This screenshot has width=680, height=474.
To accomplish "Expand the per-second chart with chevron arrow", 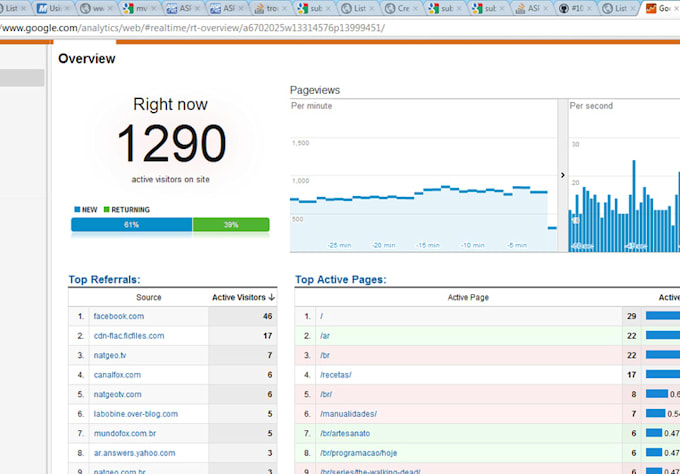I will point(562,175).
